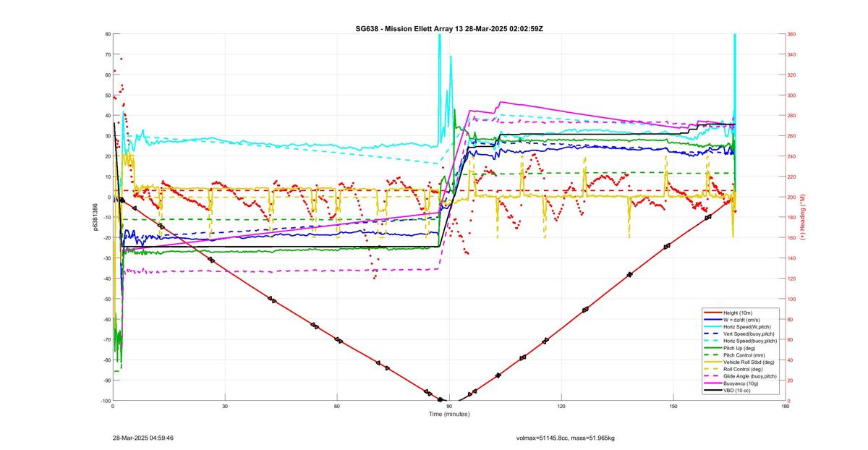Click the '60' tick on the time axis
Image resolution: width=868 pixels, height=450 pixels.
coord(337,406)
